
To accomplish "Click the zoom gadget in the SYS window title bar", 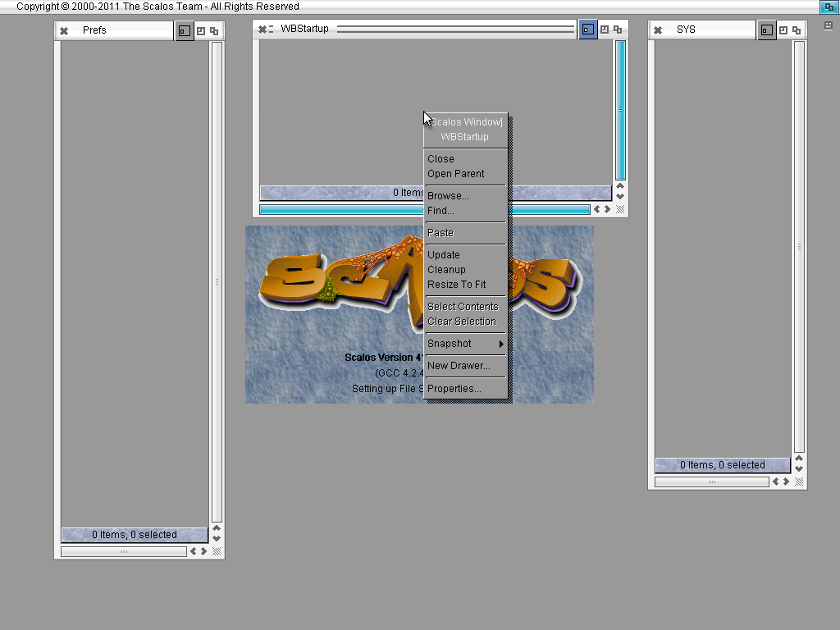I will coord(783,30).
